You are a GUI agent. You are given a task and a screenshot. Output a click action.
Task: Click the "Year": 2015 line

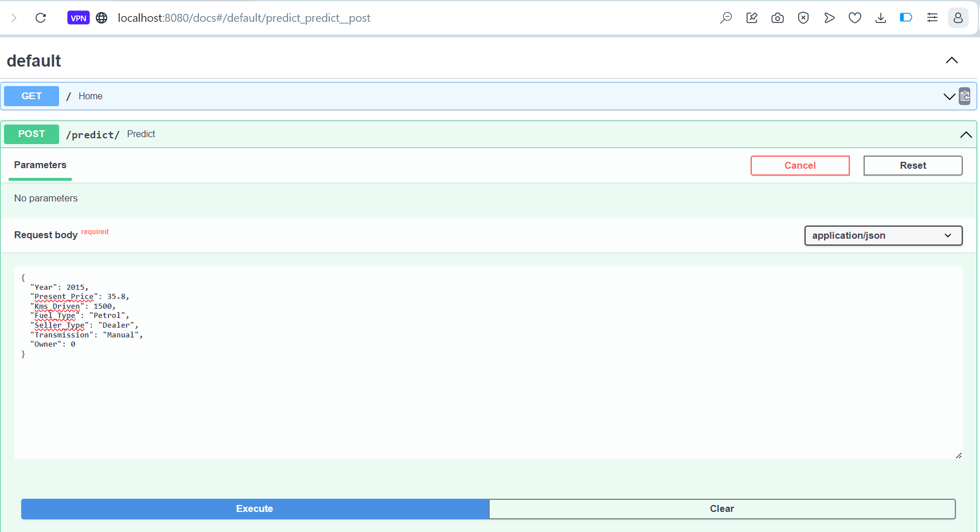point(60,288)
